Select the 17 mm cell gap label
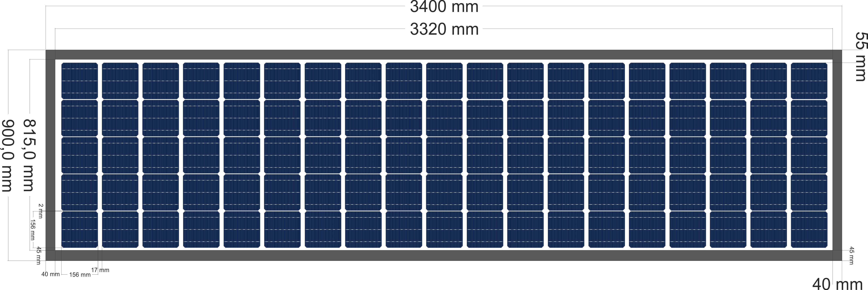 tap(100, 270)
